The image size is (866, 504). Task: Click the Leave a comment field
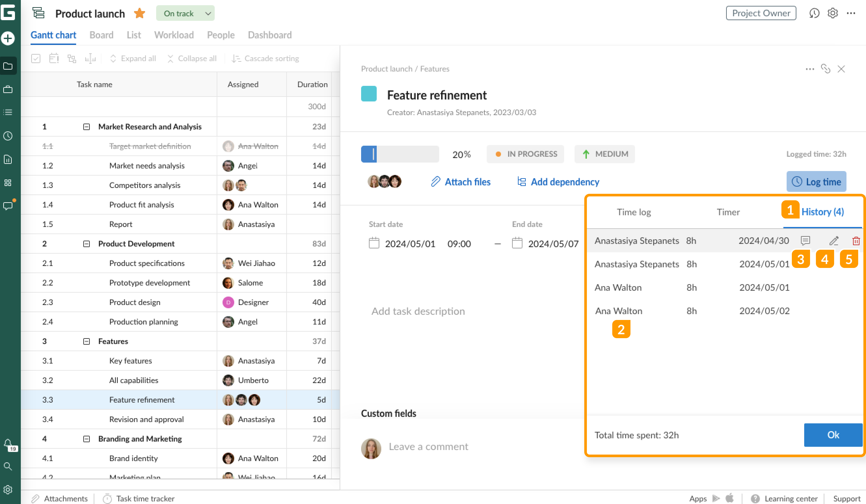(x=428, y=446)
